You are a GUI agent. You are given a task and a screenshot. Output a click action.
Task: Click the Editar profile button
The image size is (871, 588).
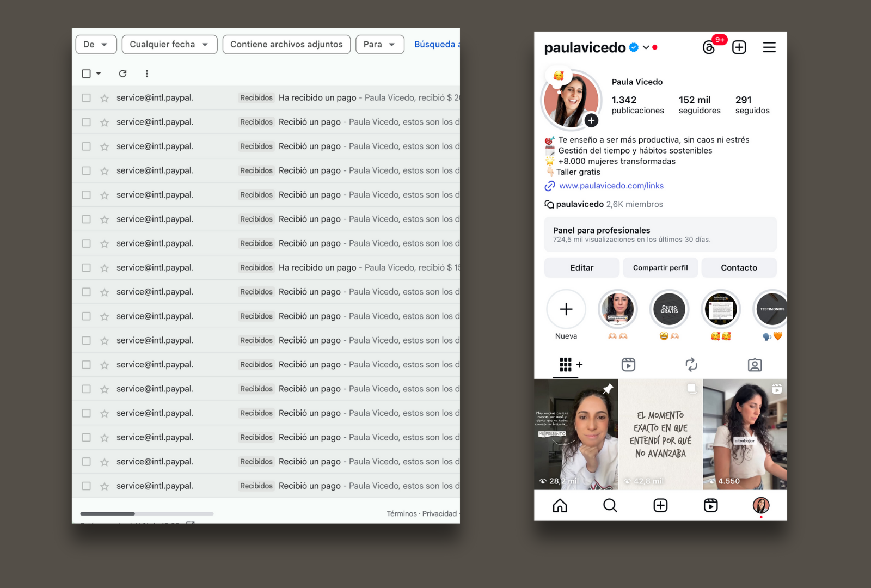(582, 268)
